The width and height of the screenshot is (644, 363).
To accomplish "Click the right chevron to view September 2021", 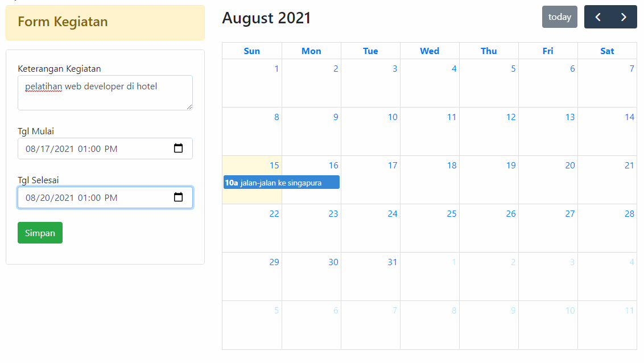I will 624,16.
